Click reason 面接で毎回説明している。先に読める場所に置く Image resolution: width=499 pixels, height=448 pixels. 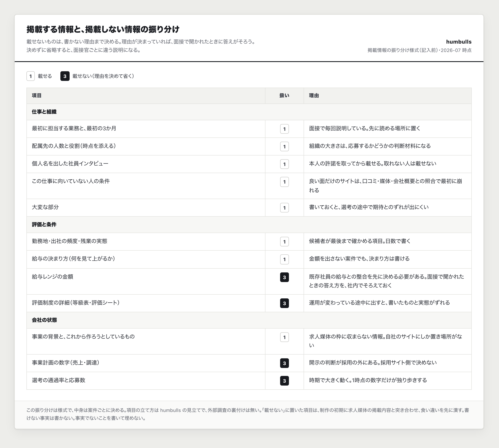[365, 128]
